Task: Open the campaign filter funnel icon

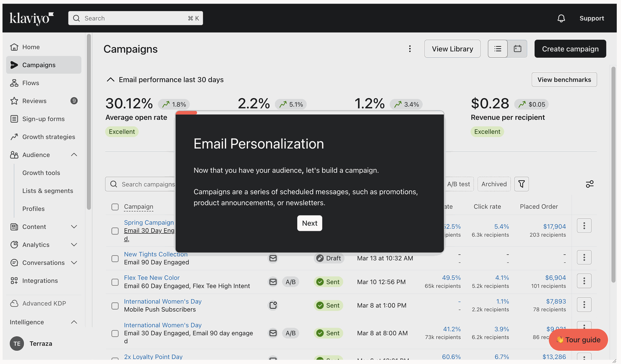Action: (521, 184)
